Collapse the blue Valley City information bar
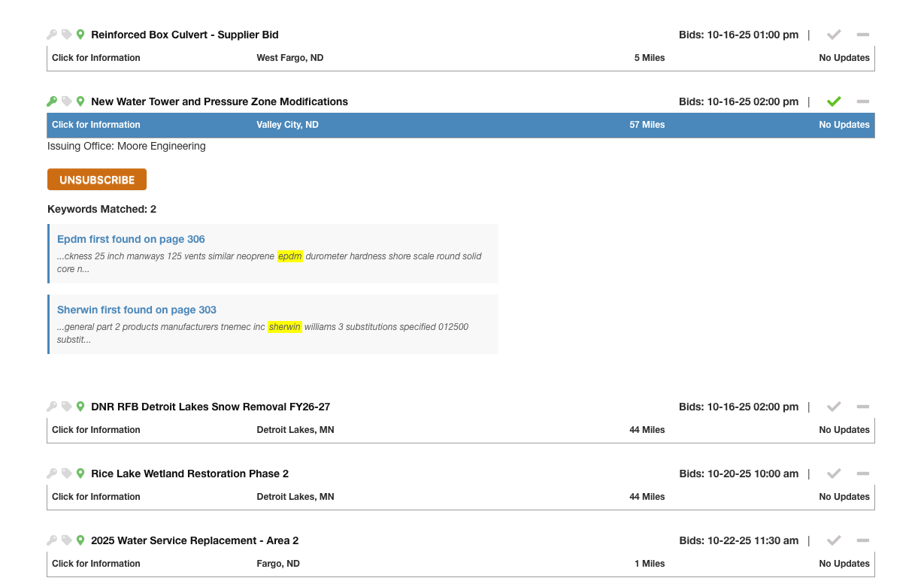 (x=96, y=125)
